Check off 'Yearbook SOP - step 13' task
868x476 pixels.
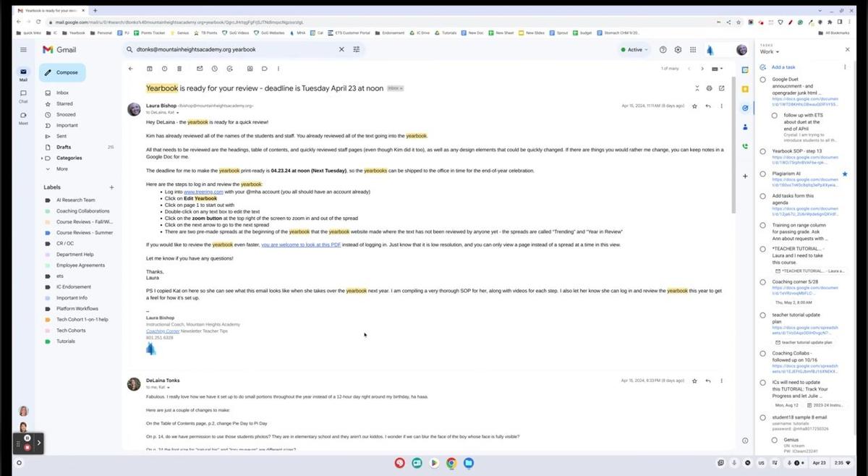click(763, 151)
